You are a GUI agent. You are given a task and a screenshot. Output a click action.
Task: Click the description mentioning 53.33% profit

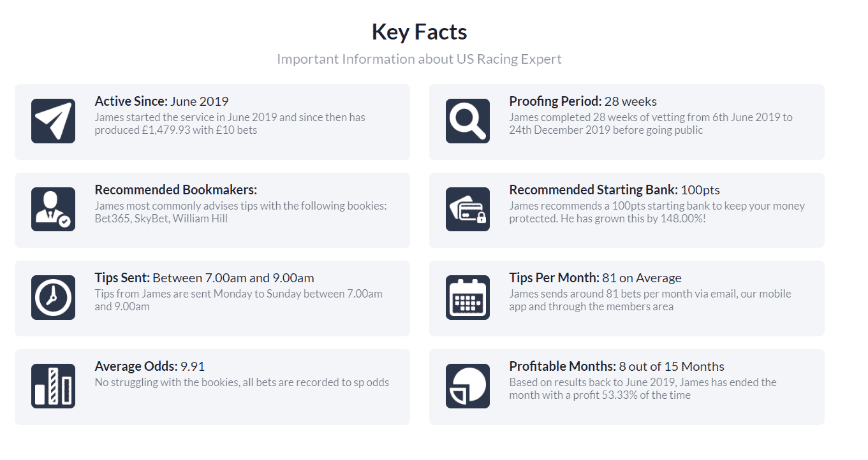point(643,389)
